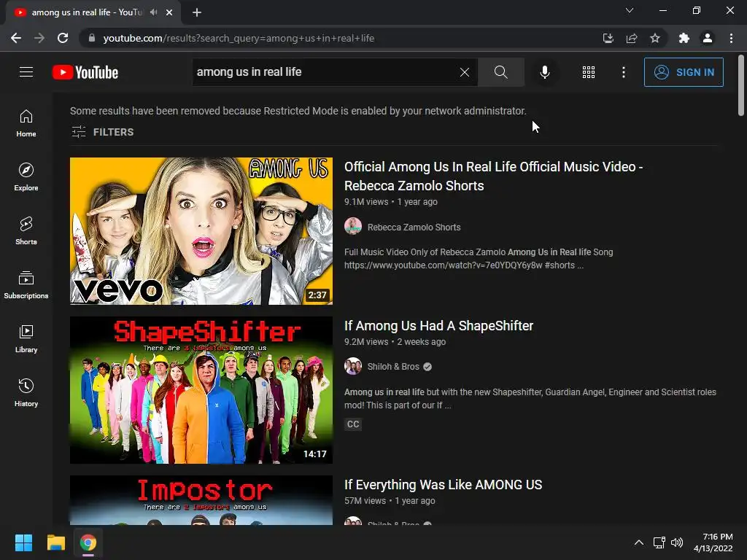Open History in the sidebar
This screenshot has height=560, width=747.
pyautogui.click(x=26, y=392)
